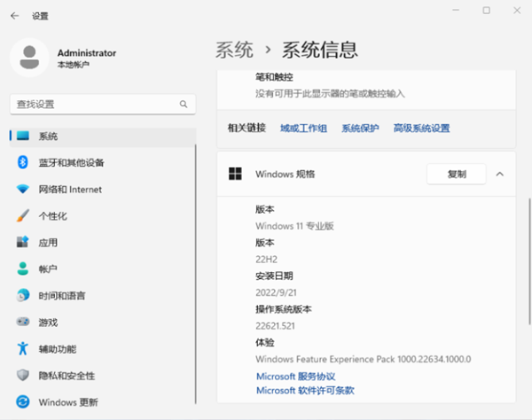
Task: Click the Windows 11 专业版 edition value
Action: pos(294,226)
